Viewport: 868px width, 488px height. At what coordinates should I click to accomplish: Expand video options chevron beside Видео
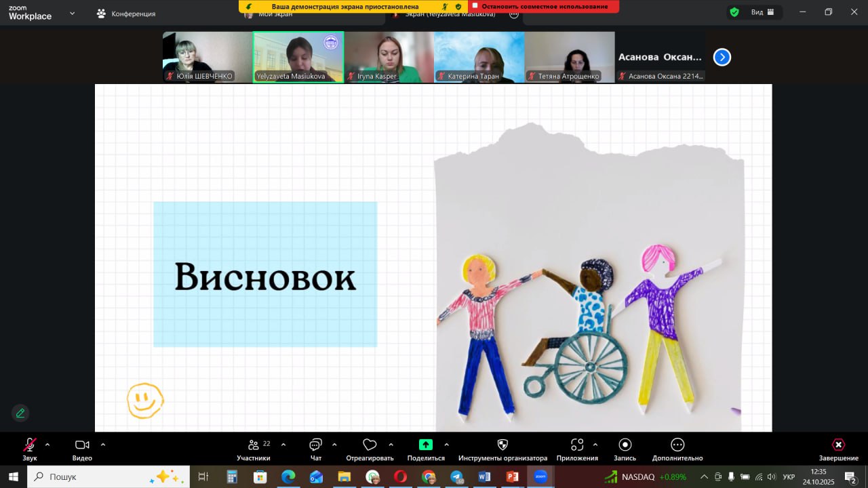[x=103, y=445]
